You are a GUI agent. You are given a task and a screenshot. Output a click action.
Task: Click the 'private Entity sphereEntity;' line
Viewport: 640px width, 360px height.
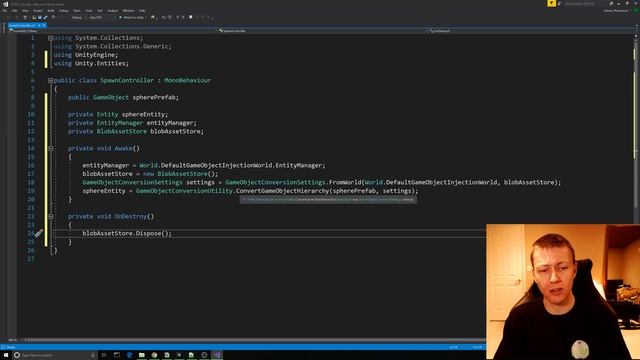point(118,115)
